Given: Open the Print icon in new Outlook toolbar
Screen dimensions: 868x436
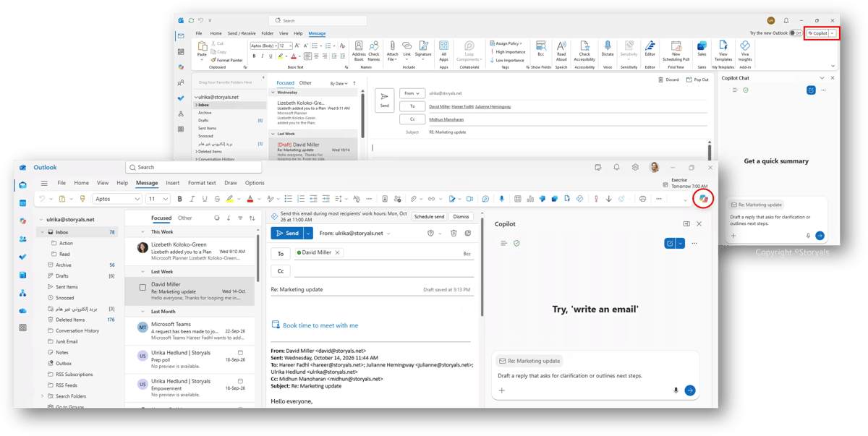Looking at the screenshot, I should (642, 199).
